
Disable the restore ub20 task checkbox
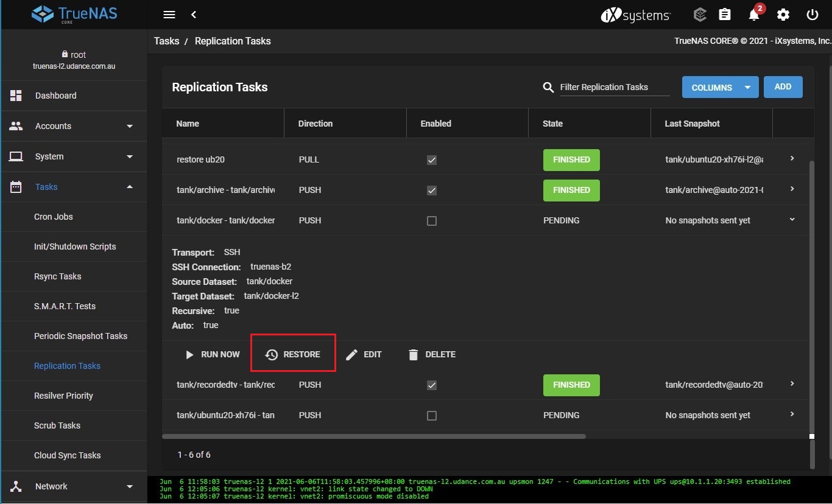click(x=432, y=160)
